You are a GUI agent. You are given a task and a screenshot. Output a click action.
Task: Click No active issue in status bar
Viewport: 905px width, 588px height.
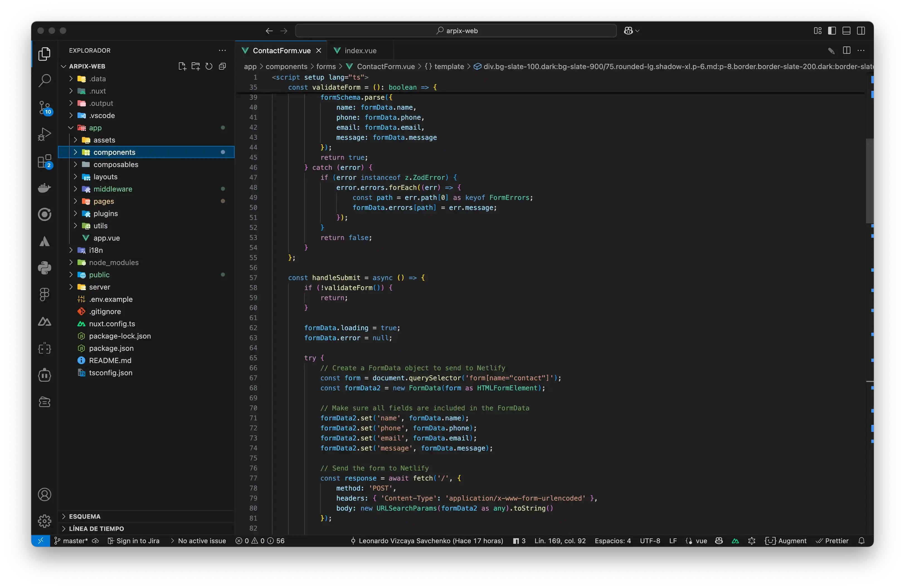[x=198, y=540]
